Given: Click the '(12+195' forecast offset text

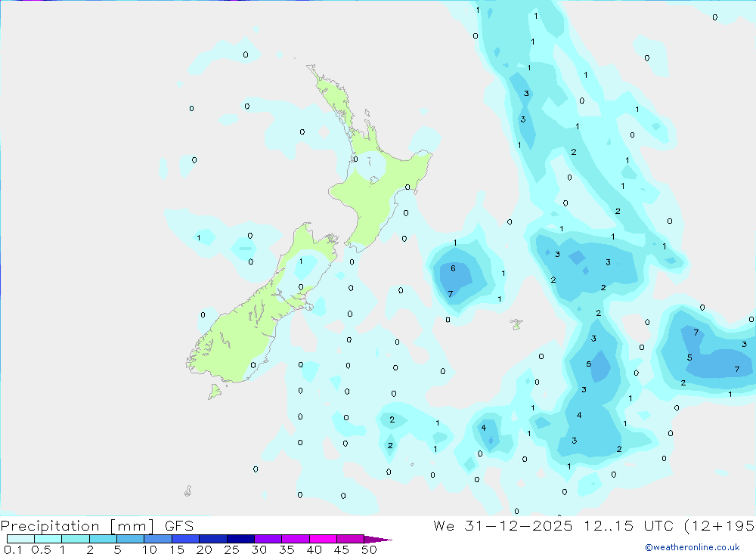Looking at the screenshot, I should click(x=719, y=525).
